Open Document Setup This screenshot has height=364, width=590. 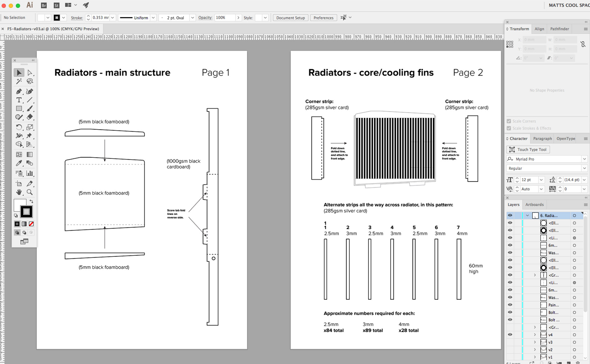click(x=290, y=18)
